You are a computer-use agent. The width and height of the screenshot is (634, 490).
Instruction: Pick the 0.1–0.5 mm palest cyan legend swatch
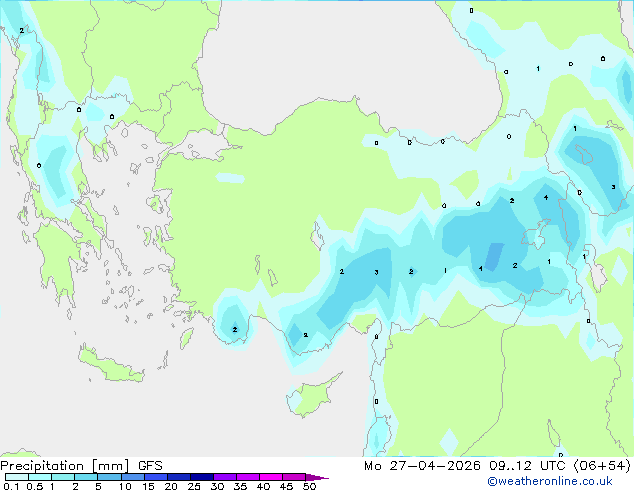coord(17,477)
